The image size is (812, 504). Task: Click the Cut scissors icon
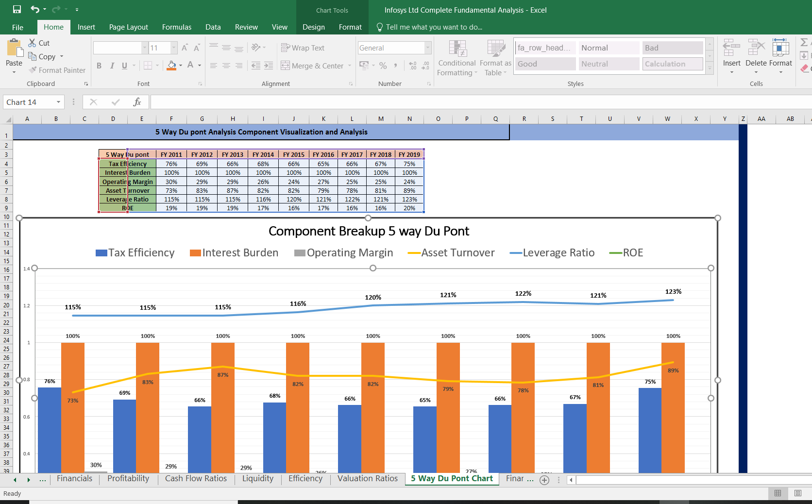coord(32,43)
